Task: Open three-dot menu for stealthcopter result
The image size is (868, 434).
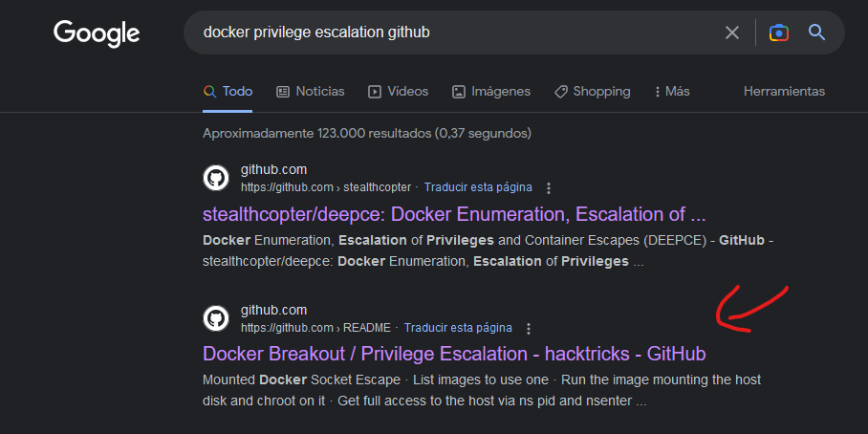Action: point(549,188)
